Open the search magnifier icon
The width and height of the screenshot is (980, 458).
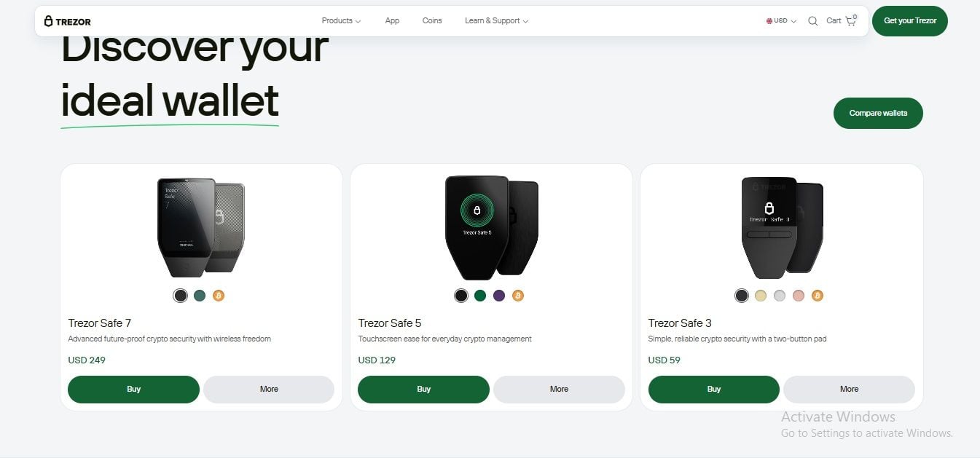(813, 21)
